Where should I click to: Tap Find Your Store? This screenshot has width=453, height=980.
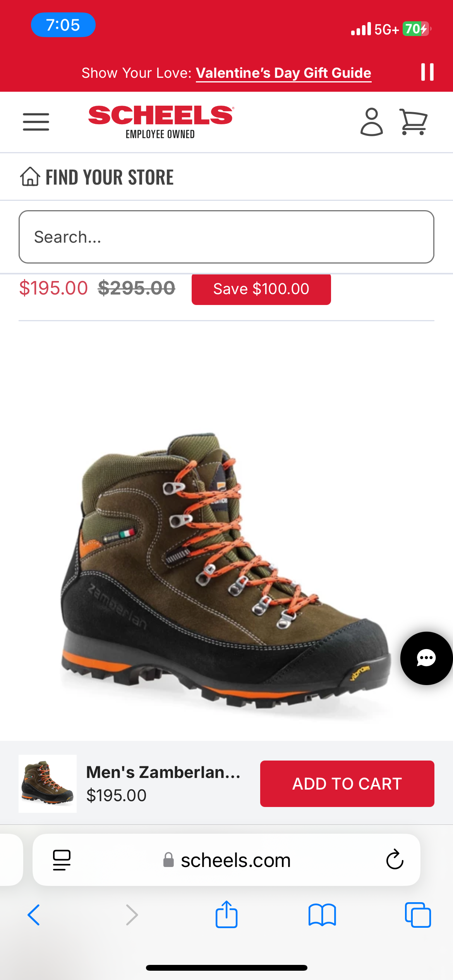(x=97, y=177)
